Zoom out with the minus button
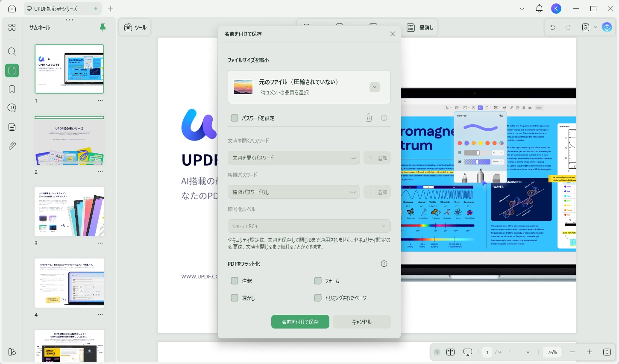 [572, 352]
